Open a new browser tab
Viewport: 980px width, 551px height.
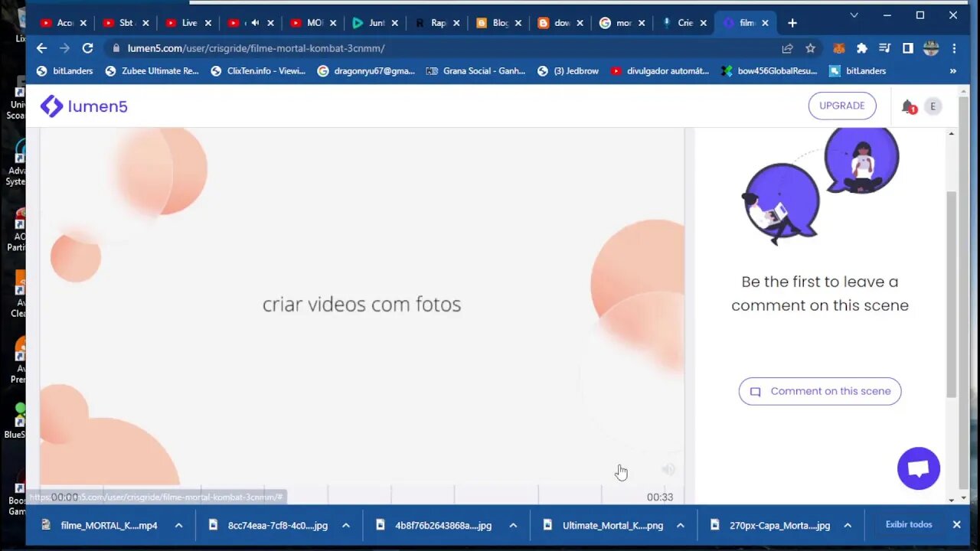(792, 23)
